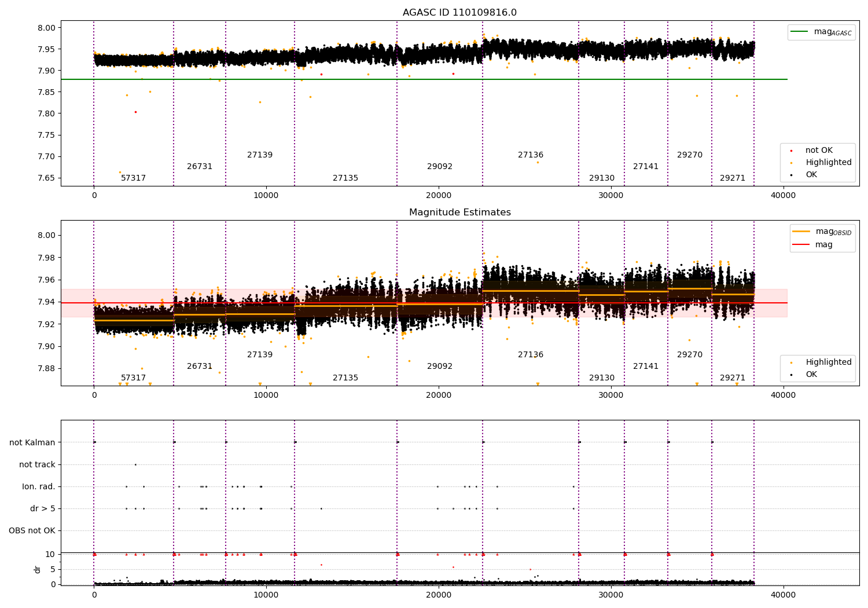
Task: Click the 40000 tick under the bottom plot
Action: [x=783, y=594]
